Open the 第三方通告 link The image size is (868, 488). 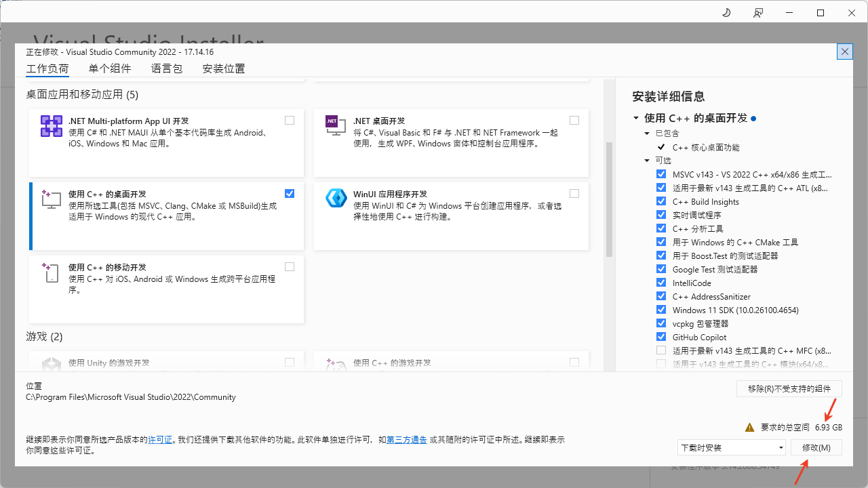tap(407, 440)
